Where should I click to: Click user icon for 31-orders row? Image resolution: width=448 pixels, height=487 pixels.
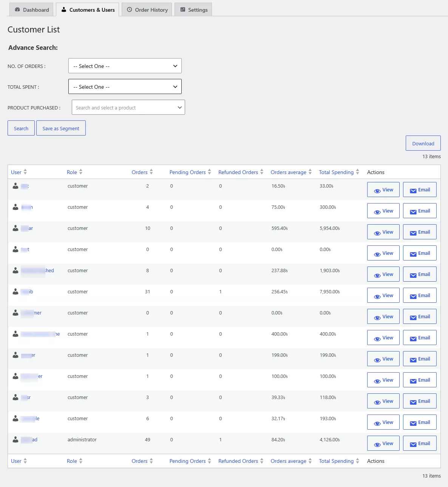tap(15, 291)
